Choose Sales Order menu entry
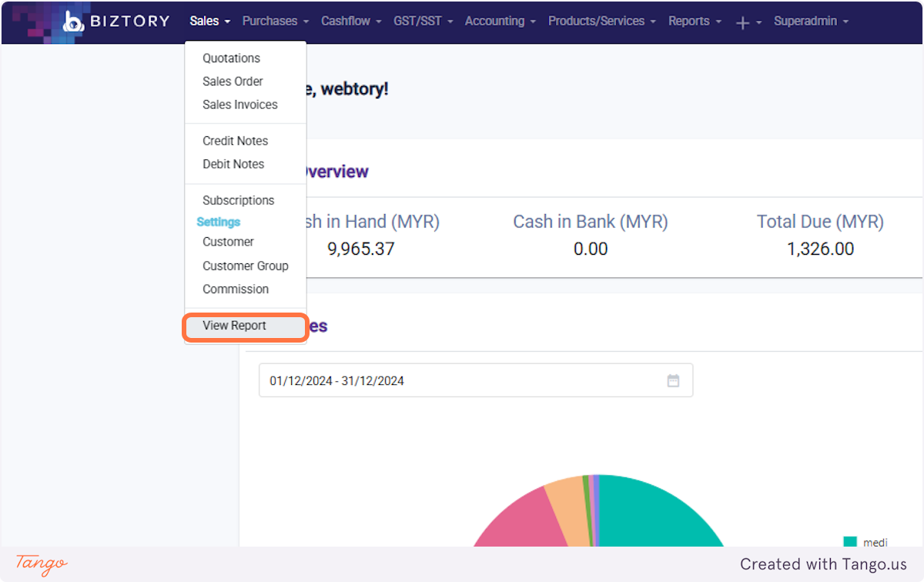Viewport: 924px width, 582px height. click(x=246, y=82)
